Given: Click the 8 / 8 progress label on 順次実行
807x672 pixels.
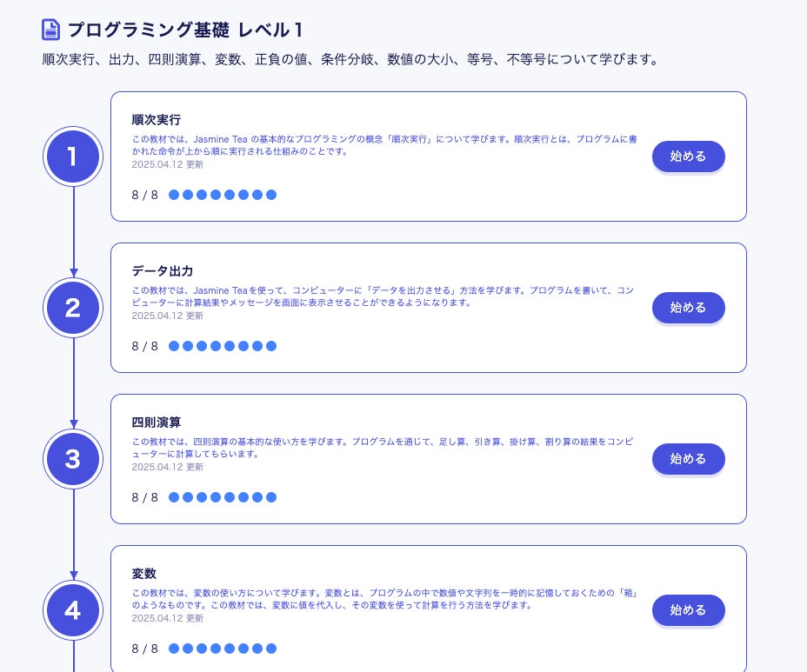Looking at the screenshot, I should pyautogui.click(x=144, y=195).
